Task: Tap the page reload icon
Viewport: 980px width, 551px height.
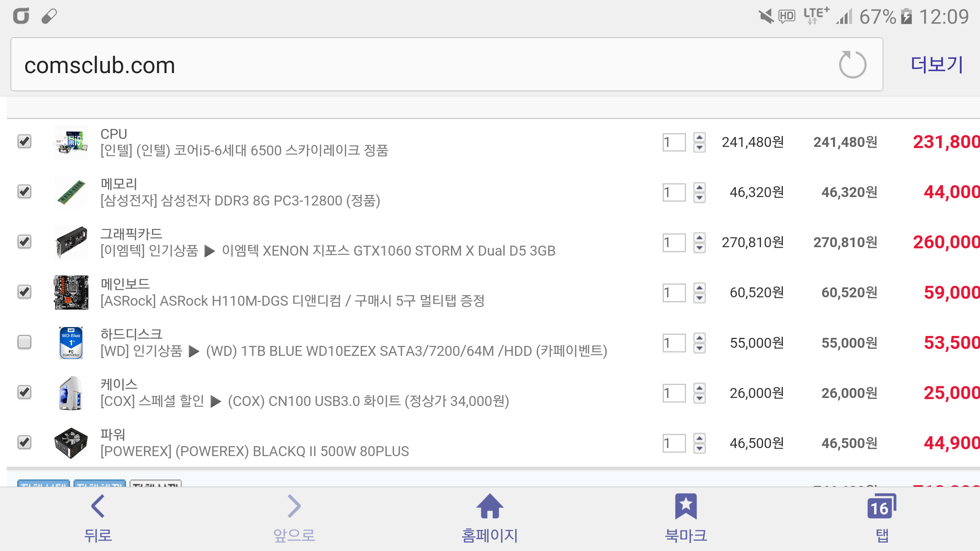Action: [852, 65]
